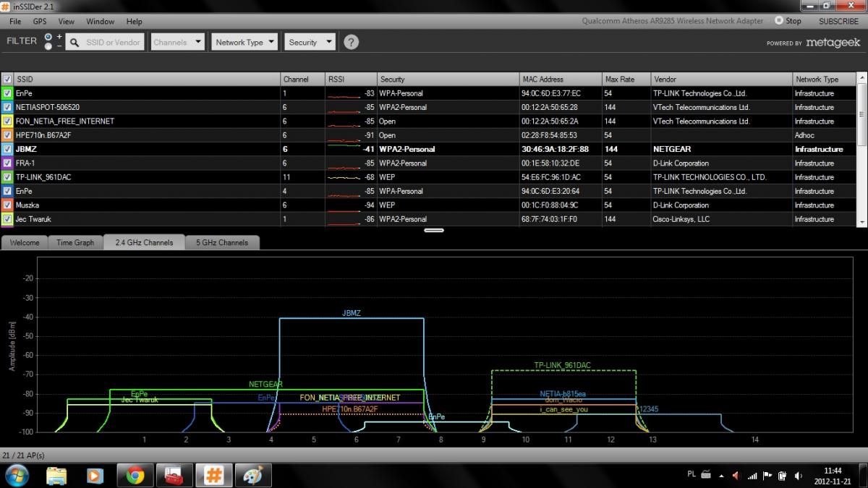Uncheck the HPE710n.B67A2F checkbox
The width and height of the screenshot is (868, 488).
click(x=7, y=135)
